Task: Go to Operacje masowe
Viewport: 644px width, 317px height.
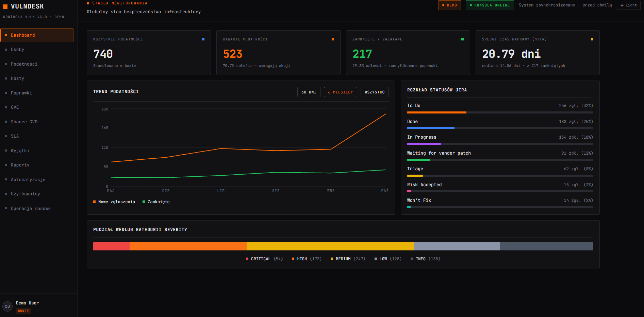Action: pyautogui.click(x=37, y=209)
